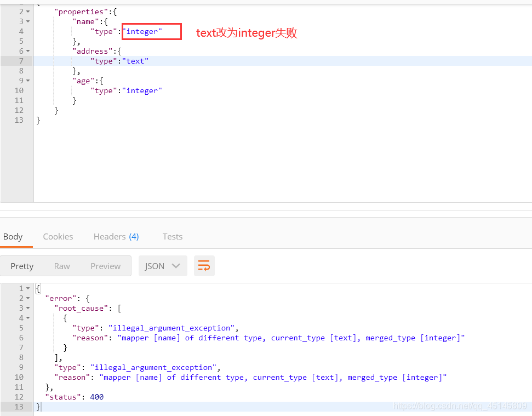This screenshot has width=532, height=416.
Task: Select the Raw view mode
Action: (62, 266)
